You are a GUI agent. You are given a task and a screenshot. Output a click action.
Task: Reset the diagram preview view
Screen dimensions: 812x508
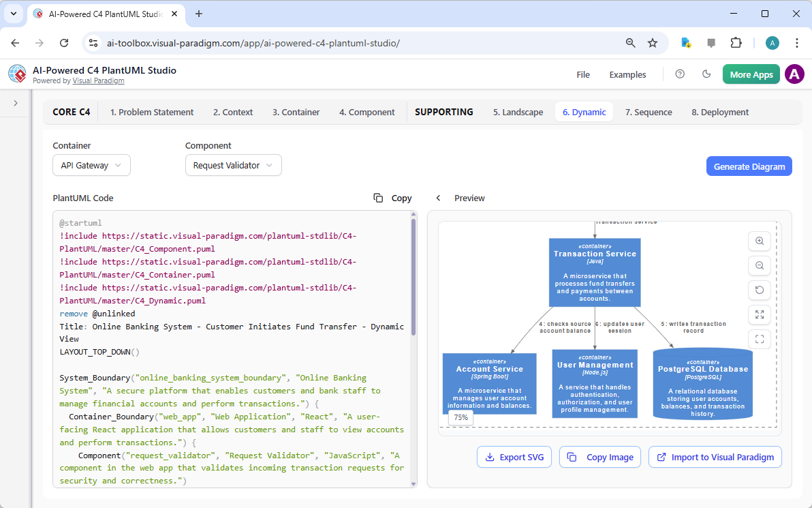tap(759, 290)
